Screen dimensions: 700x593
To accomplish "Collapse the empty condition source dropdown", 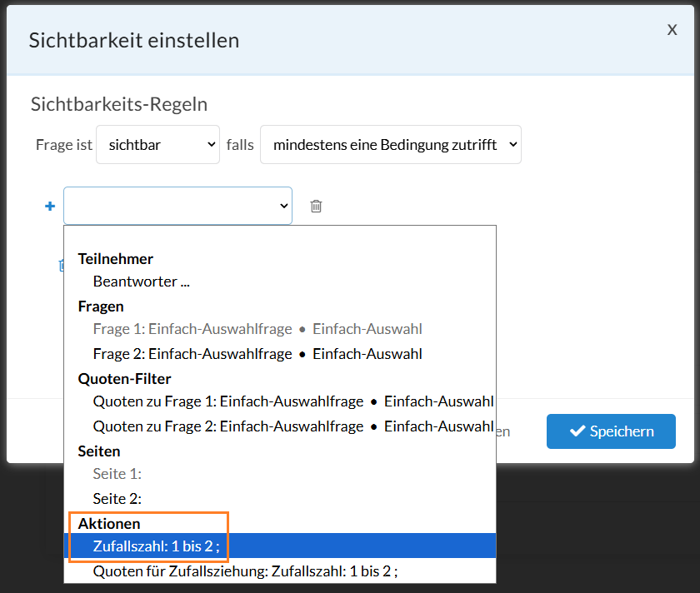I will tap(177, 206).
